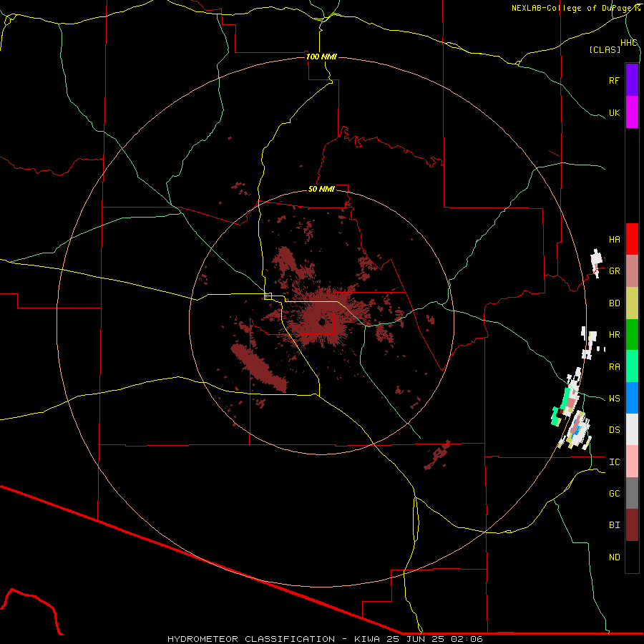This screenshot has height=644, width=644.
Task: Click the UK legend label
Action: pyautogui.click(x=614, y=113)
